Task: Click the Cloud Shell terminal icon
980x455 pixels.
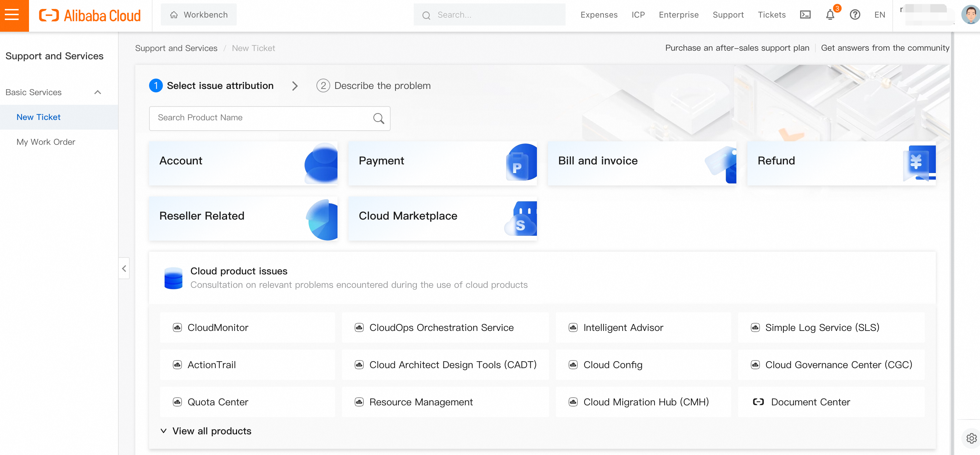Action: point(805,15)
